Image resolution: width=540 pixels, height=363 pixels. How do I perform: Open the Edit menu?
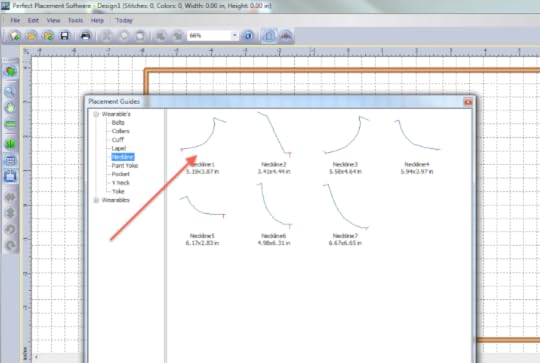tap(33, 20)
